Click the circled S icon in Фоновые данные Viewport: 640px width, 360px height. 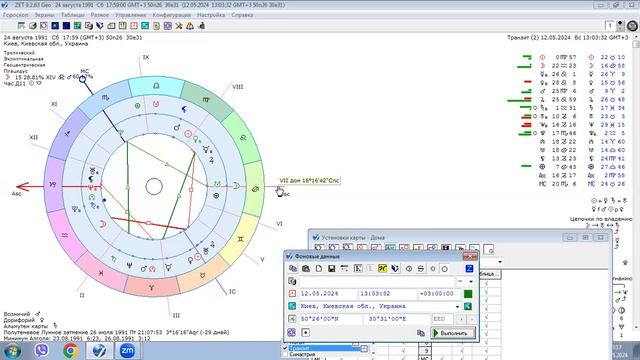pyautogui.click(x=421, y=269)
